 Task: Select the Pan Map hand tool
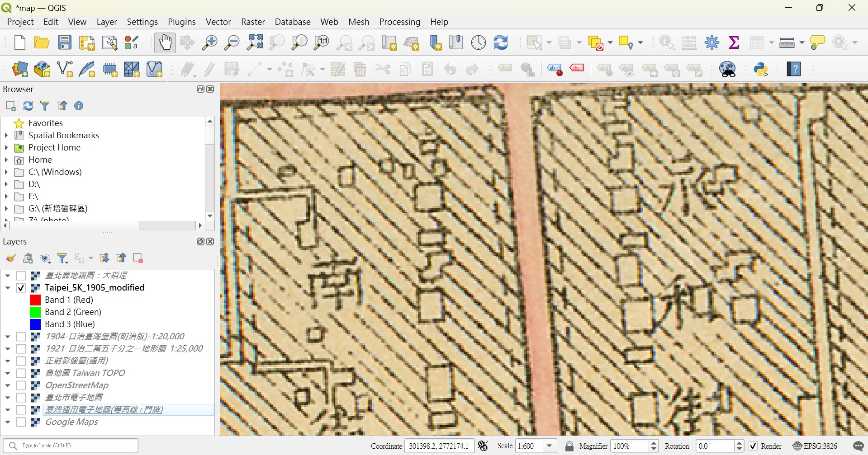(165, 43)
